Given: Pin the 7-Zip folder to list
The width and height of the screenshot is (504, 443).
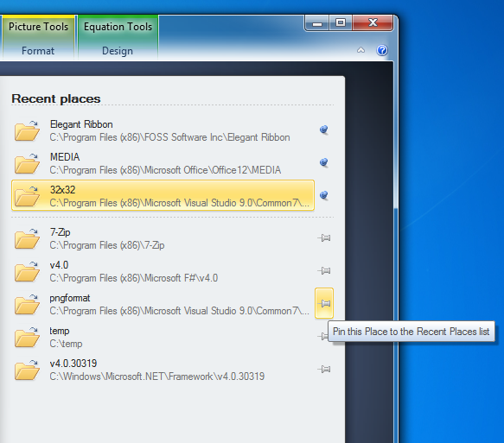Looking at the screenshot, I should click(x=324, y=237).
